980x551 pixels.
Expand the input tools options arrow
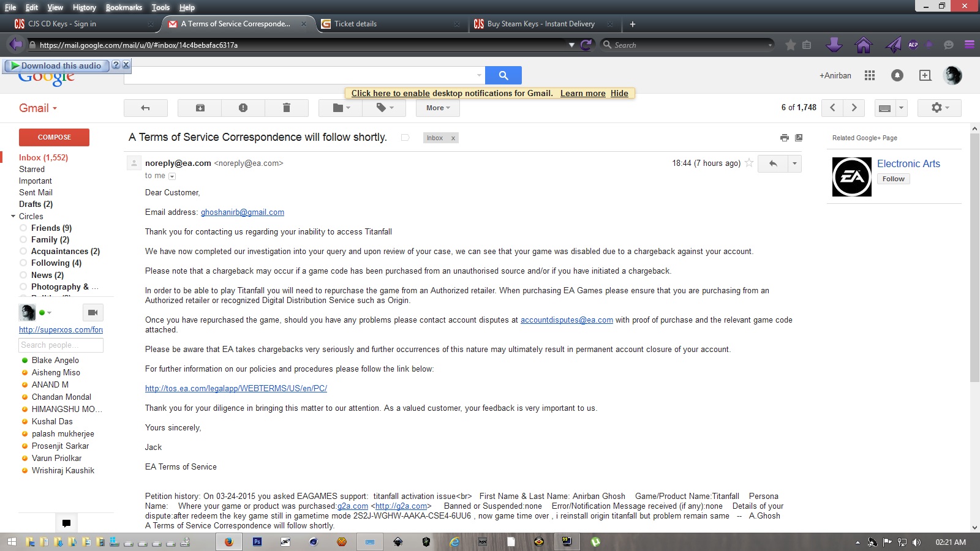[x=901, y=108]
